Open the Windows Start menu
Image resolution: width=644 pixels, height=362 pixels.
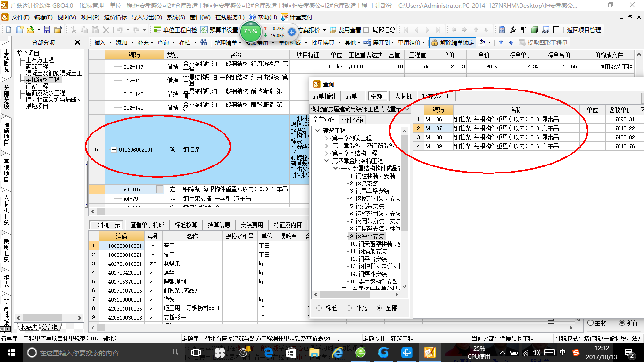(x=11, y=352)
